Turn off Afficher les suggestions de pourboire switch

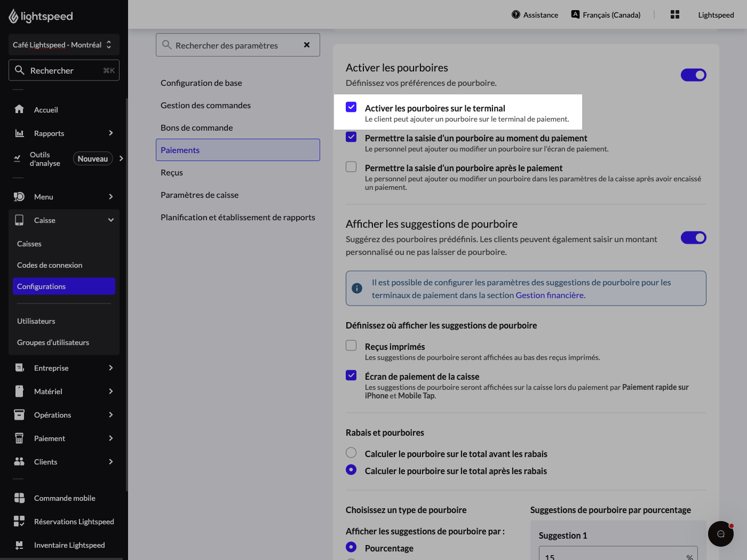[x=694, y=237]
